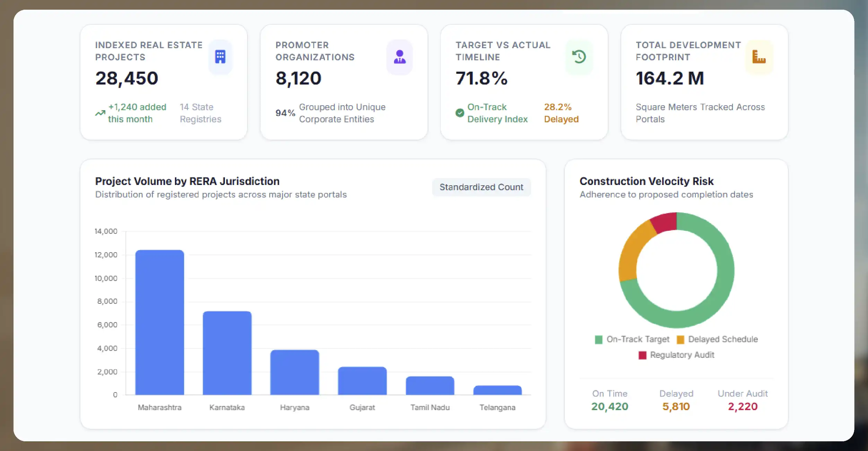Screen dimensions: 868x451
Task: Click the green upward trend arrow icon
Action: point(100,113)
